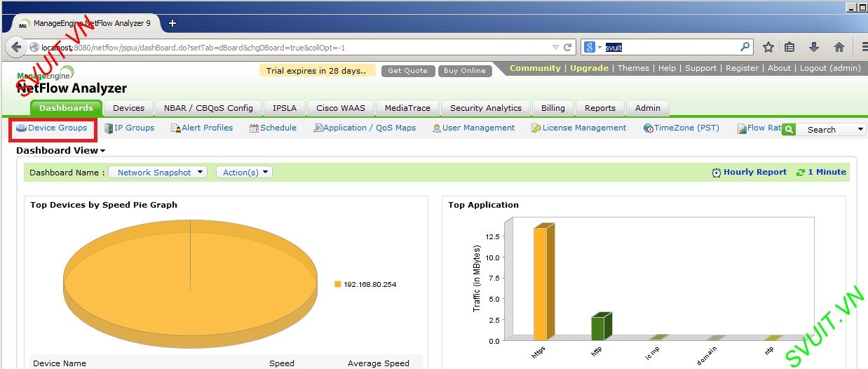
Task: Click the green Search magnifier icon
Action: pos(789,129)
